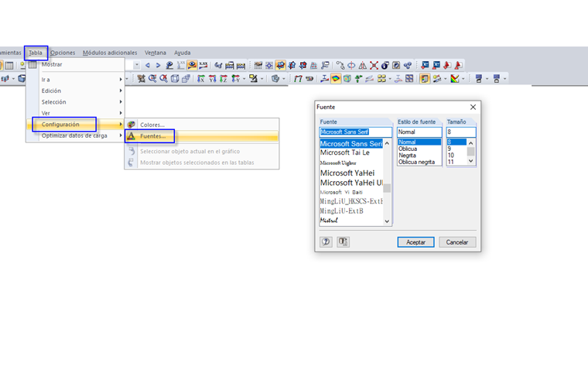Switch to solid cubes display icon
The image size is (588, 387).
[x=186, y=78]
